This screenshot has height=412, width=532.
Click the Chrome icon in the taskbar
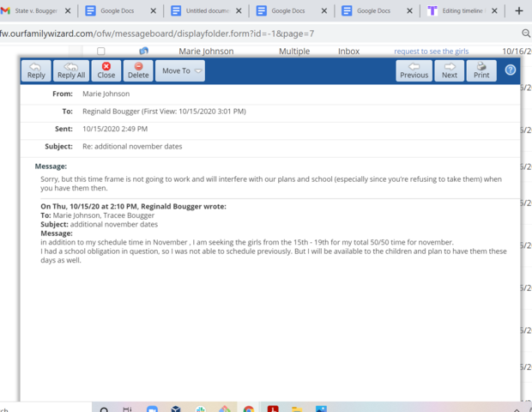pos(249,409)
